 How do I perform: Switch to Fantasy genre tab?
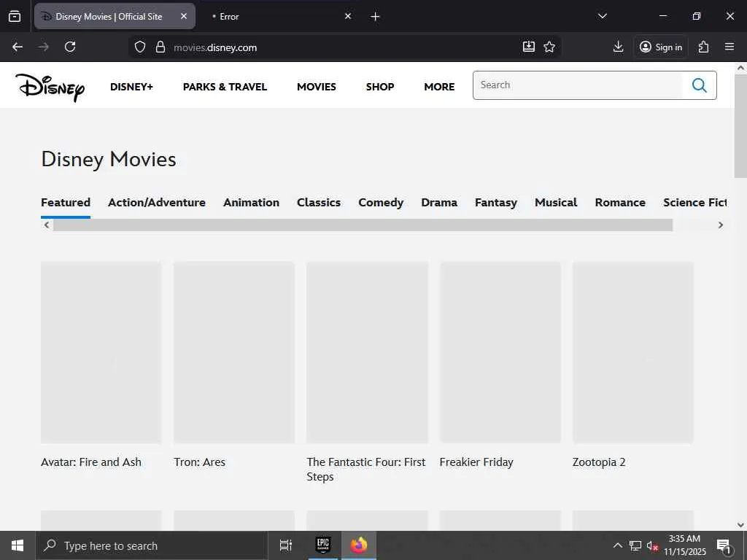[x=496, y=203]
